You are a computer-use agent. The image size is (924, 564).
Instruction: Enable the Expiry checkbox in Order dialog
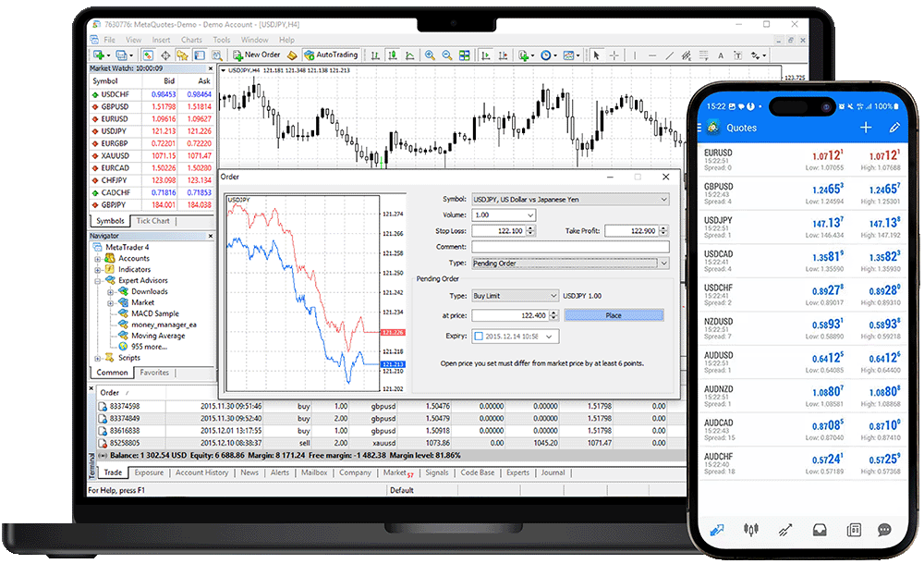(478, 337)
